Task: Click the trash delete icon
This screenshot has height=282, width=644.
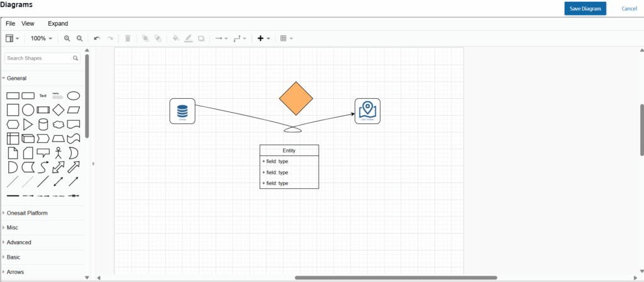Action: 128,38
